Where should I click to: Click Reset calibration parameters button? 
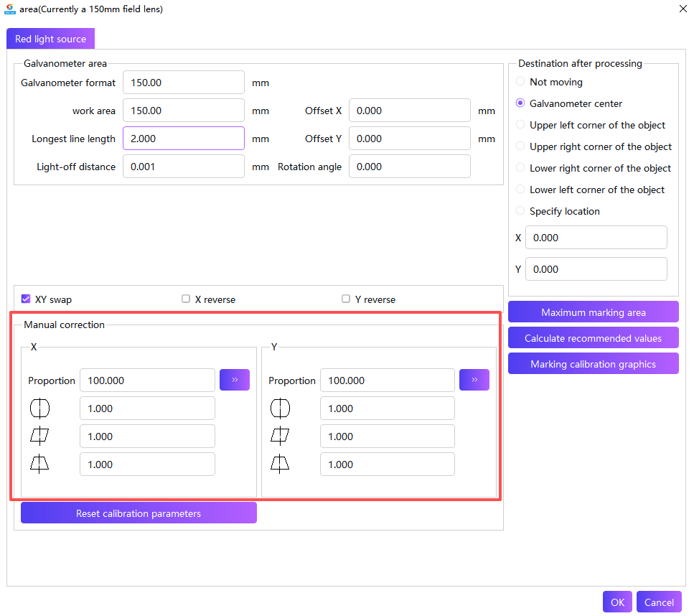[139, 513]
